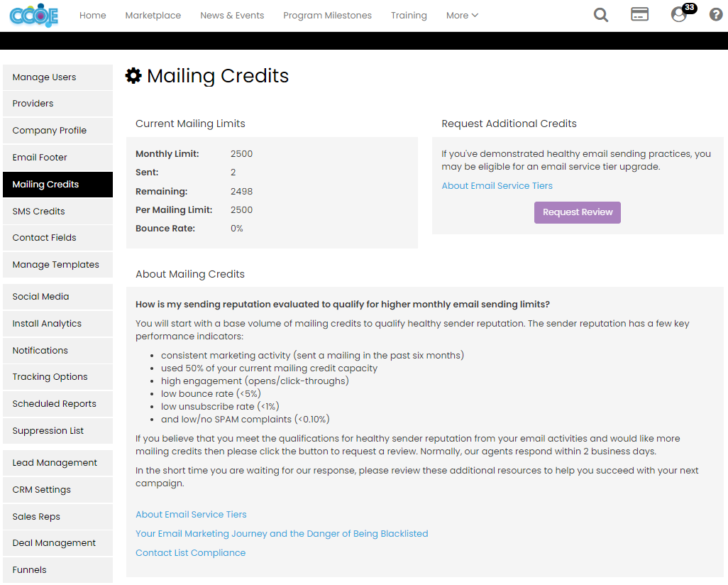Open the About Email Service Tiers link
The width and height of the screenshot is (728, 585).
click(x=497, y=185)
